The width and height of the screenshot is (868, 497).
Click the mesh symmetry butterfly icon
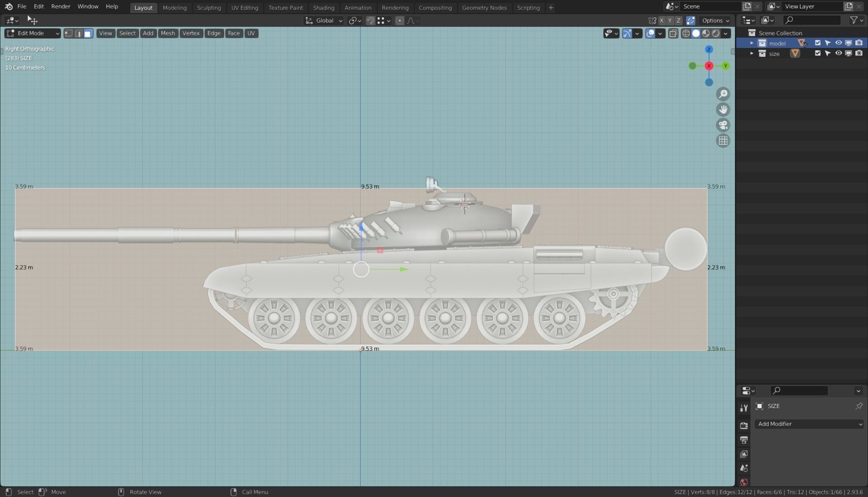click(x=652, y=21)
